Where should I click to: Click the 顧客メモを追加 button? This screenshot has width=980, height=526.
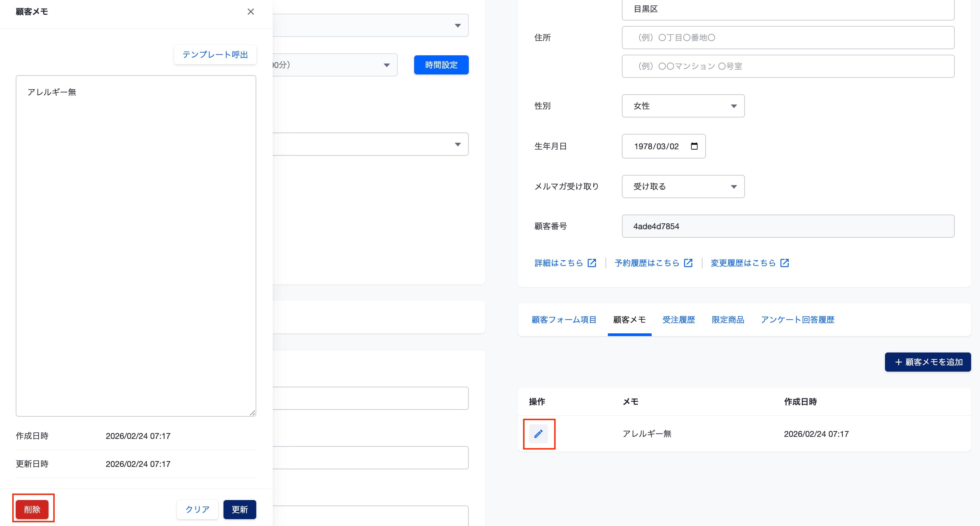pyautogui.click(x=928, y=362)
